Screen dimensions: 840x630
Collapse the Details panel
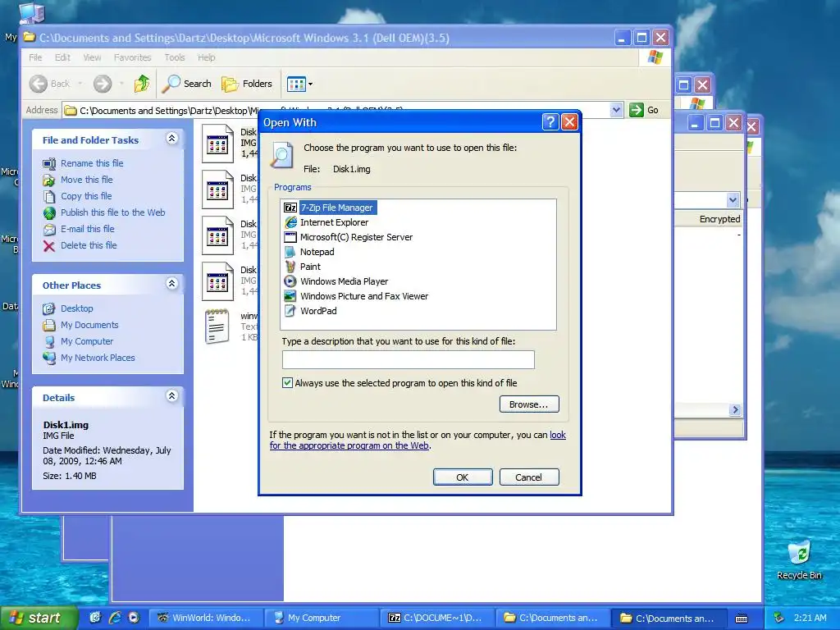172,396
